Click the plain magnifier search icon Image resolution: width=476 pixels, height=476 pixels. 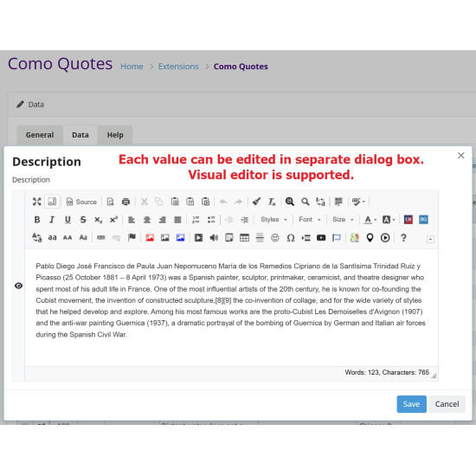coord(306,202)
